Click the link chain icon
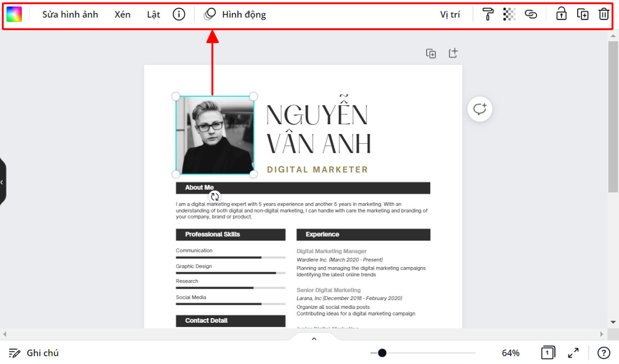Screen dimensions: 619x364 click(531, 14)
